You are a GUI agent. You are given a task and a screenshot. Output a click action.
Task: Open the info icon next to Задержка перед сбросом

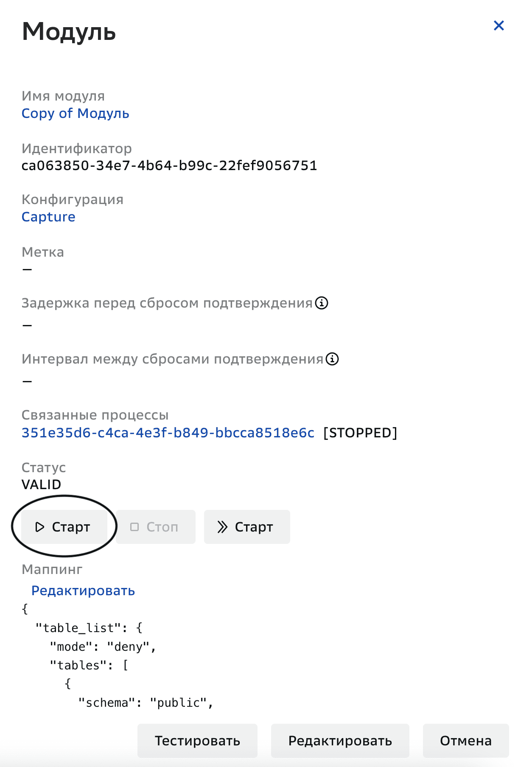pos(322,303)
